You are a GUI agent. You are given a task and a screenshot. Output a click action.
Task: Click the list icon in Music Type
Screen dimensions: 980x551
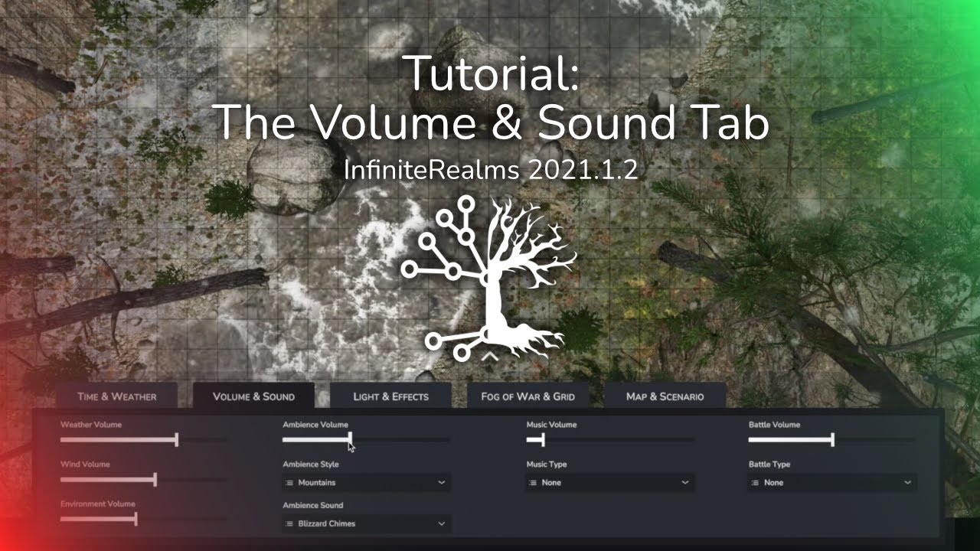[x=533, y=483]
